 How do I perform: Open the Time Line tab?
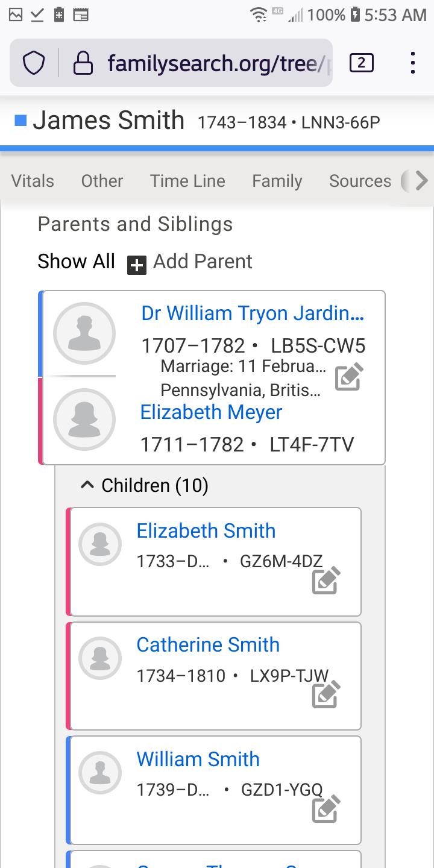(x=187, y=181)
